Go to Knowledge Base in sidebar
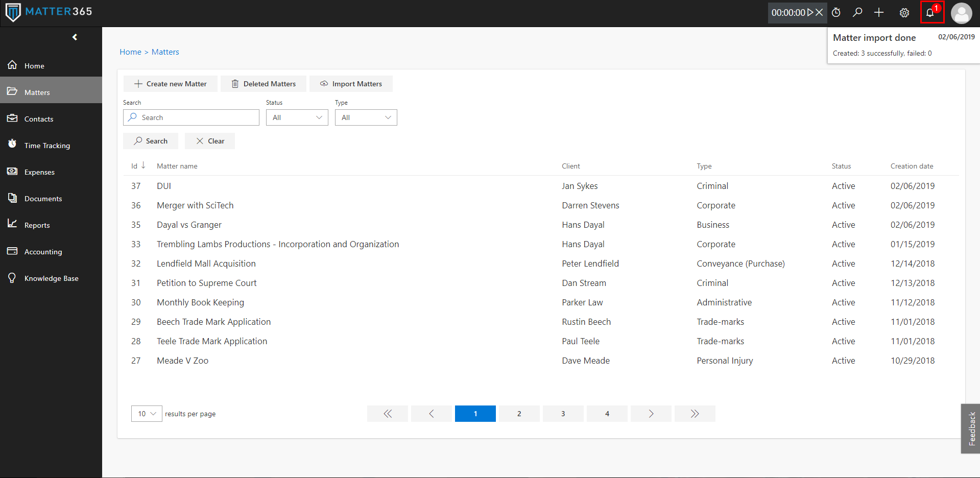The height and width of the screenshot is (478, 980). (x=51, y=278)
